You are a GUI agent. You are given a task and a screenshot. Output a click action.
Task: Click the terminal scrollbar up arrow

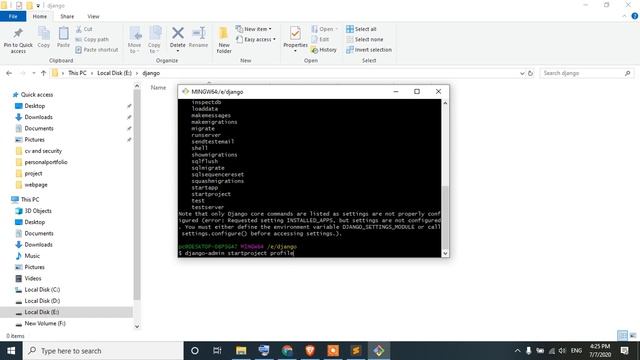pyautogui.click(x=445, y=103)
